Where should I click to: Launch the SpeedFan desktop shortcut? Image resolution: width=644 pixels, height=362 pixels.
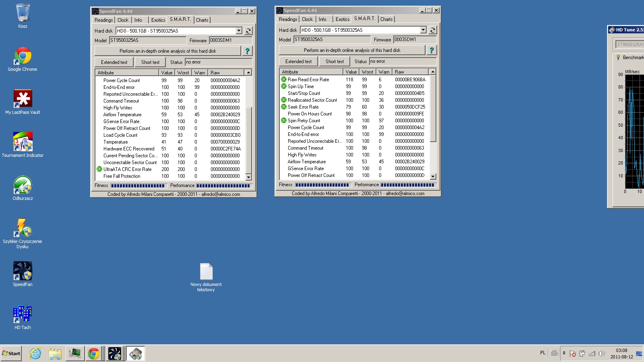click(23, 274)
